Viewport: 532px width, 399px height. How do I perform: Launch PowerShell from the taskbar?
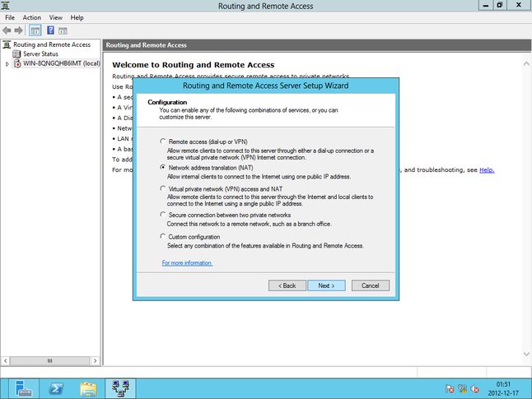click(x=56, y=388)
